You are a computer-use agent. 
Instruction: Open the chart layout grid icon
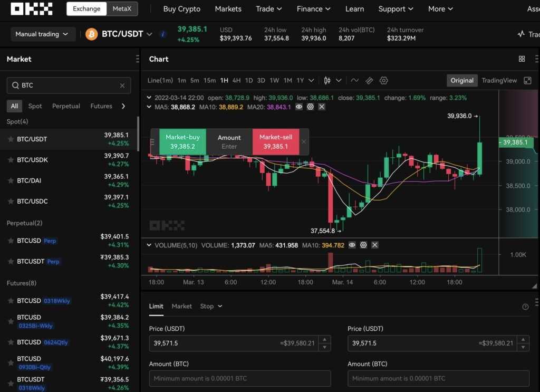click(x=522, y=59)
